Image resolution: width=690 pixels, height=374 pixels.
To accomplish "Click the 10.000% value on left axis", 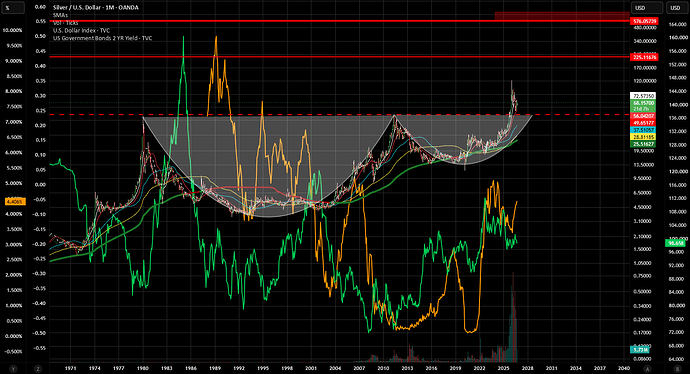I will click(x=12, y=30).
